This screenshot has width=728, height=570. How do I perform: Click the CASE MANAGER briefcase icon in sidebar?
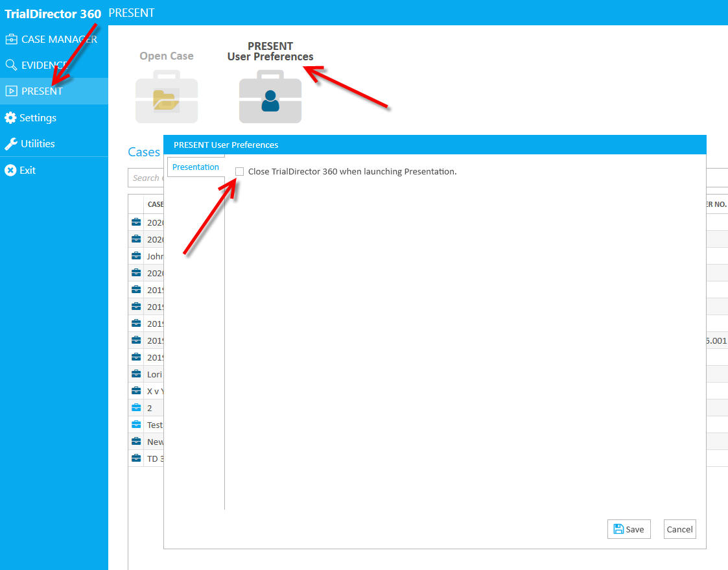click(x=11, y=40)
